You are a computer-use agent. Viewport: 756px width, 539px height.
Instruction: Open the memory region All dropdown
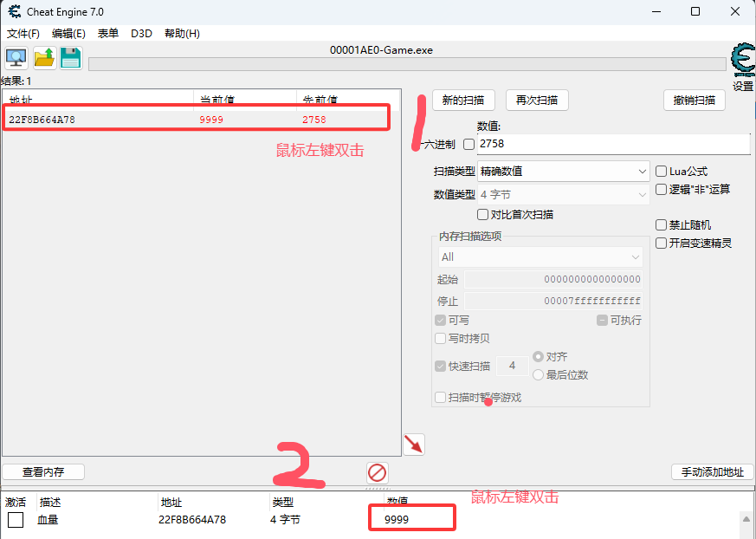(540, 257)
